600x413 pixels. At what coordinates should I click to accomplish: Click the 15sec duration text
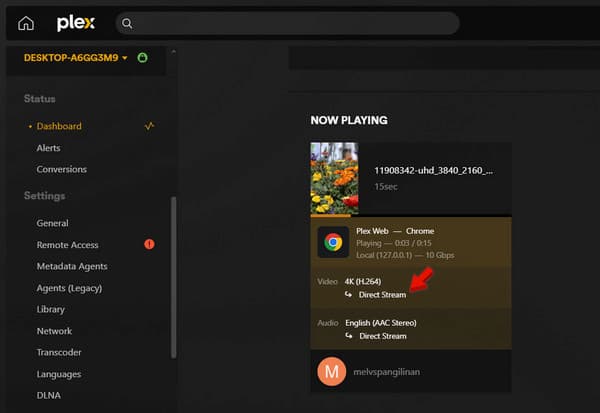coord(386,187)
